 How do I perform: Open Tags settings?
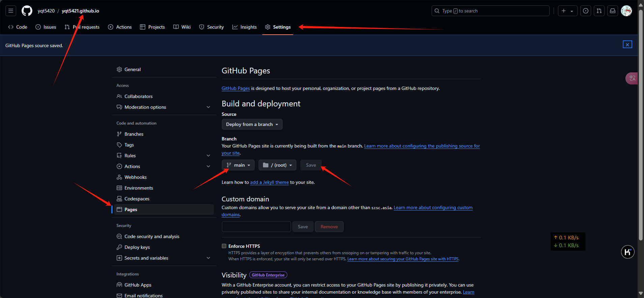(164, 145)
